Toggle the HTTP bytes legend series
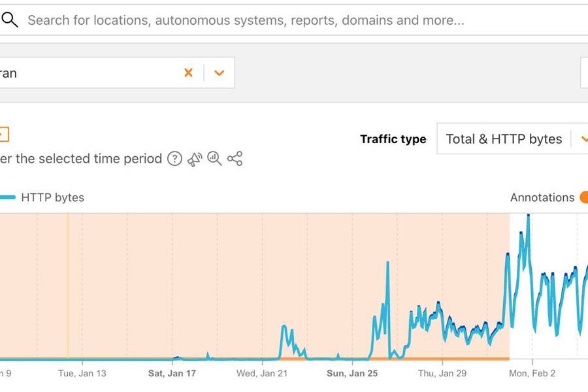The image size is (588, 392). pos(42,197)
